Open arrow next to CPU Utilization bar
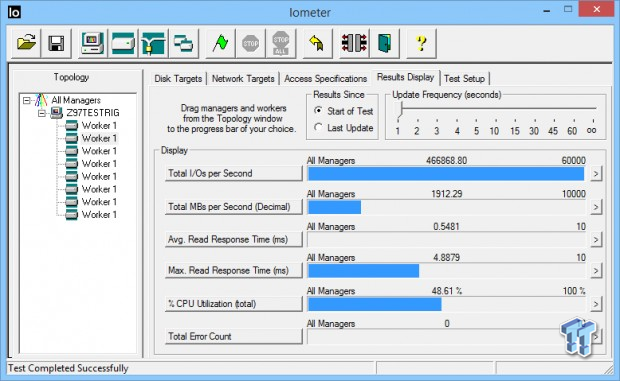 [x=596, y=304]
